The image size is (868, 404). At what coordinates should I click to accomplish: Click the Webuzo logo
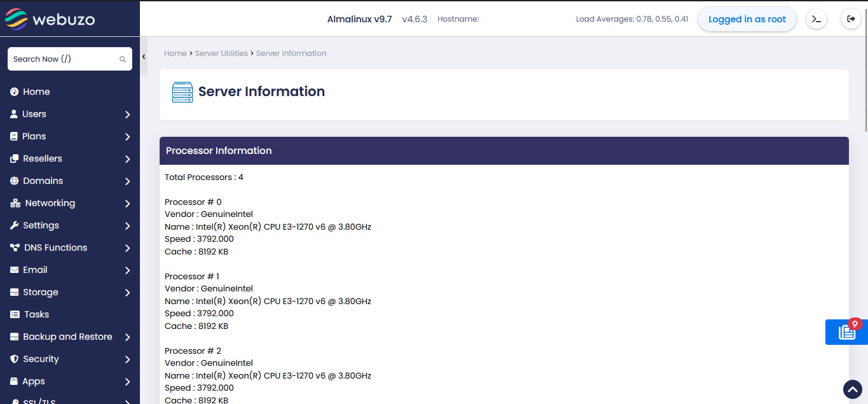coord(50,19)
